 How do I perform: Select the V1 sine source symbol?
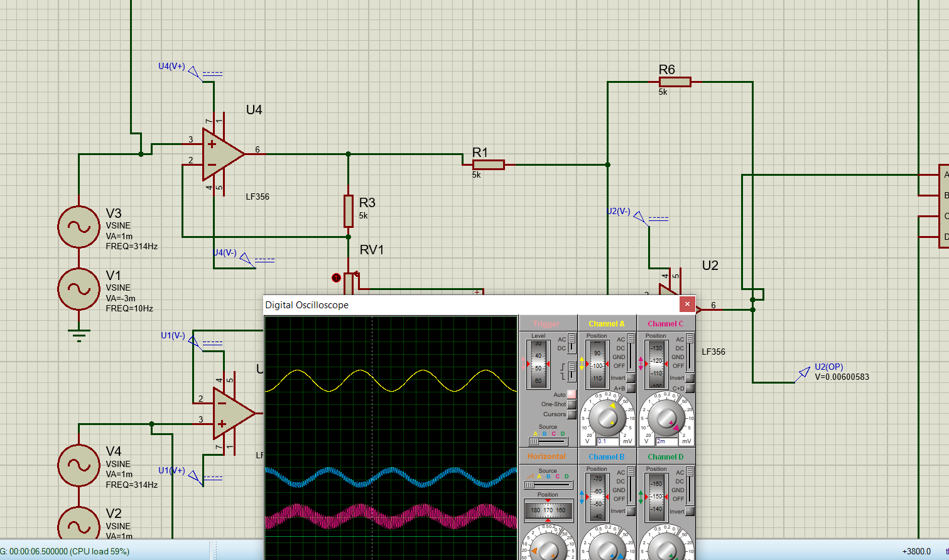pos(79,289)
